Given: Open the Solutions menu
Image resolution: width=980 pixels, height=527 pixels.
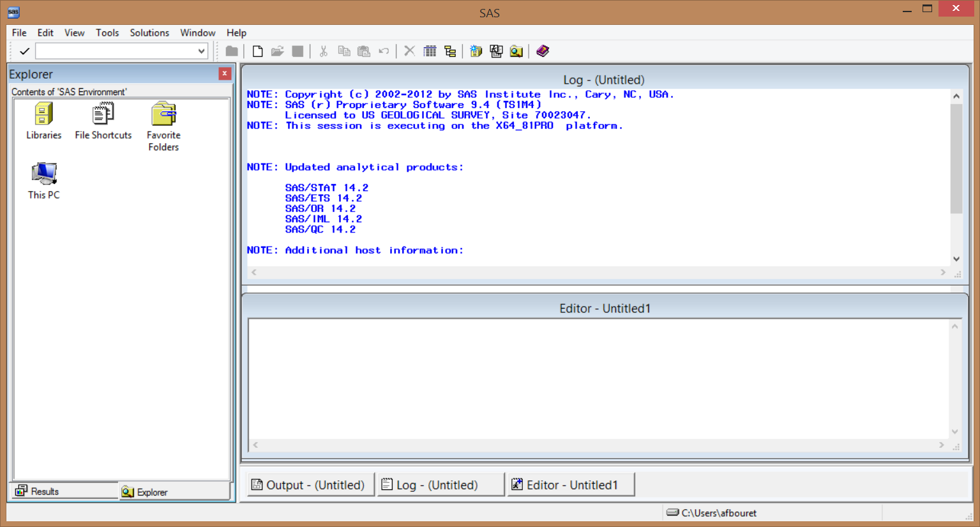Looking at the screenshot, I should pos(149,33).
